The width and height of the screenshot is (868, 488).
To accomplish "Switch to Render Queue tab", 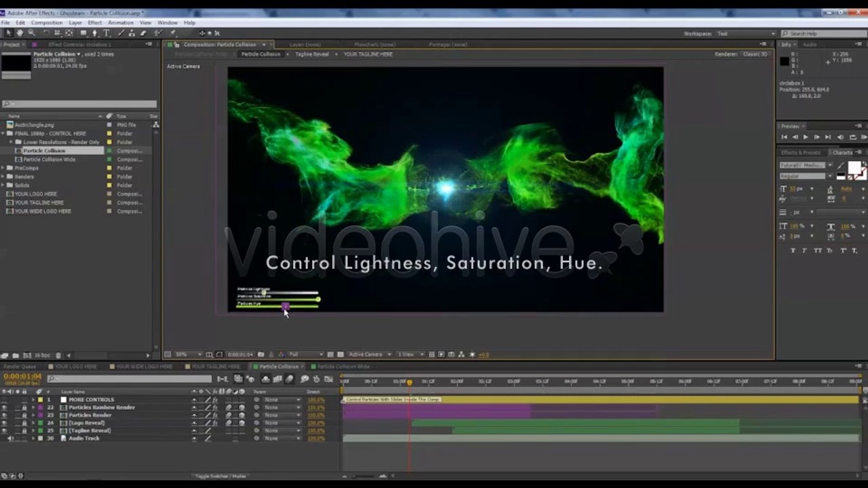I will pos(20,367).
